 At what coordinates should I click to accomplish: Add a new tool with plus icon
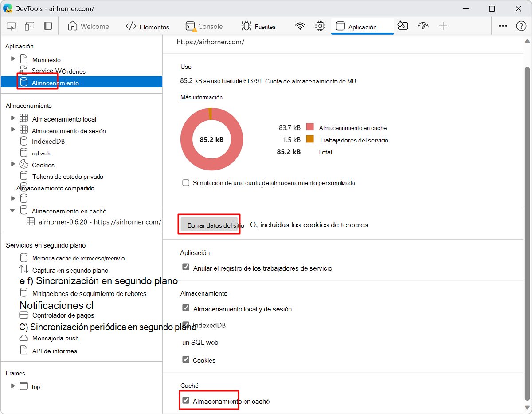tap(443, 26)
